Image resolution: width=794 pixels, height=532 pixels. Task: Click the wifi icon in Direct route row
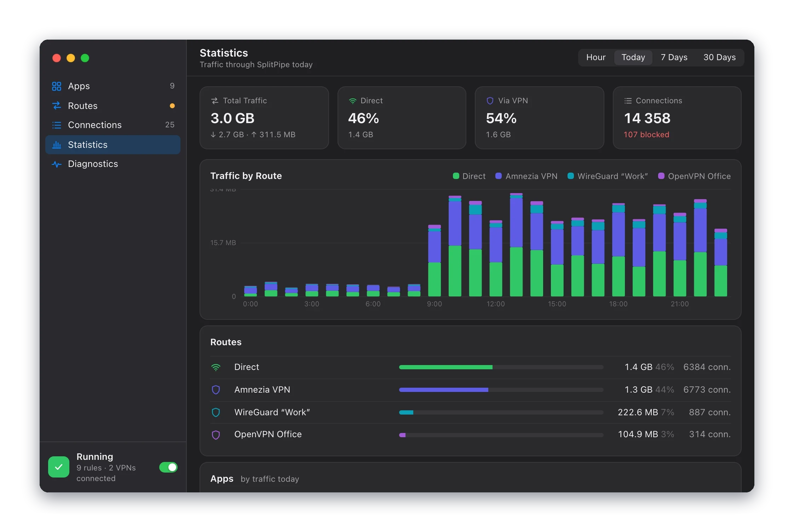216,367
